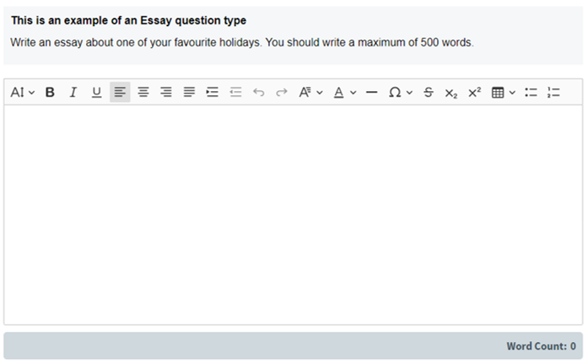Insert a bulleted list

coord(531,93)
